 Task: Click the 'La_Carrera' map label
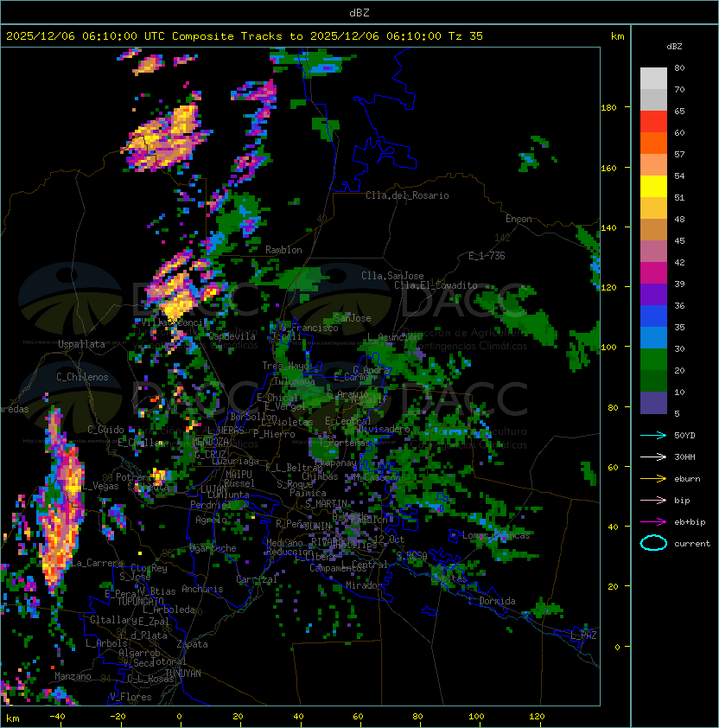pyautogui.click(x=97, y=563)
